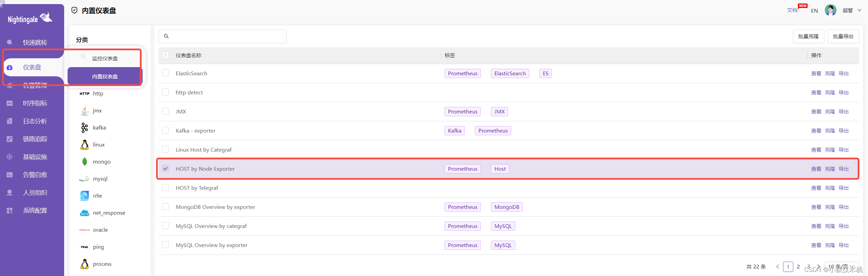This screenshot has width=868, height=276.
Task: Click inside the dashboard search input field
Action: (x=222, y=36)
